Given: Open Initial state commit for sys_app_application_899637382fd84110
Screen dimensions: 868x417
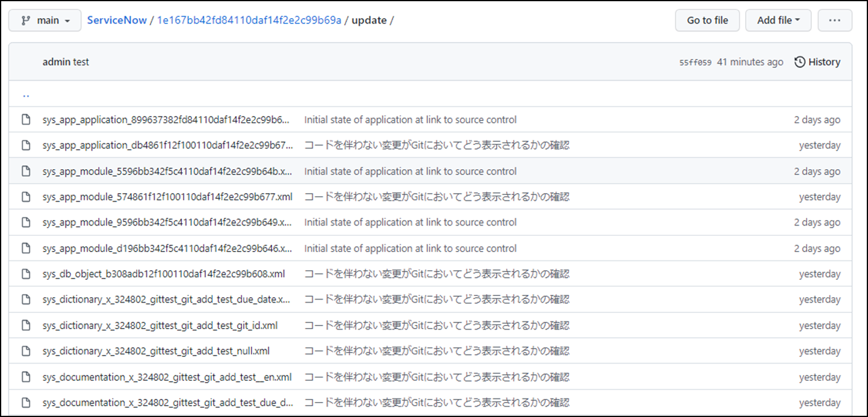Looking at the screenshot, I should (411, 120).
